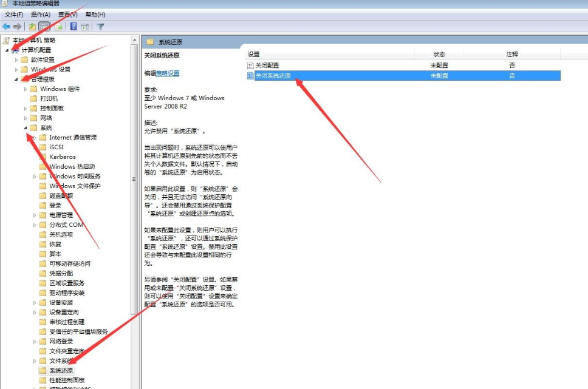Click the policy icon beside 关闭配置 row
This screenshot has height=389, width=588.
click(250, 65)
